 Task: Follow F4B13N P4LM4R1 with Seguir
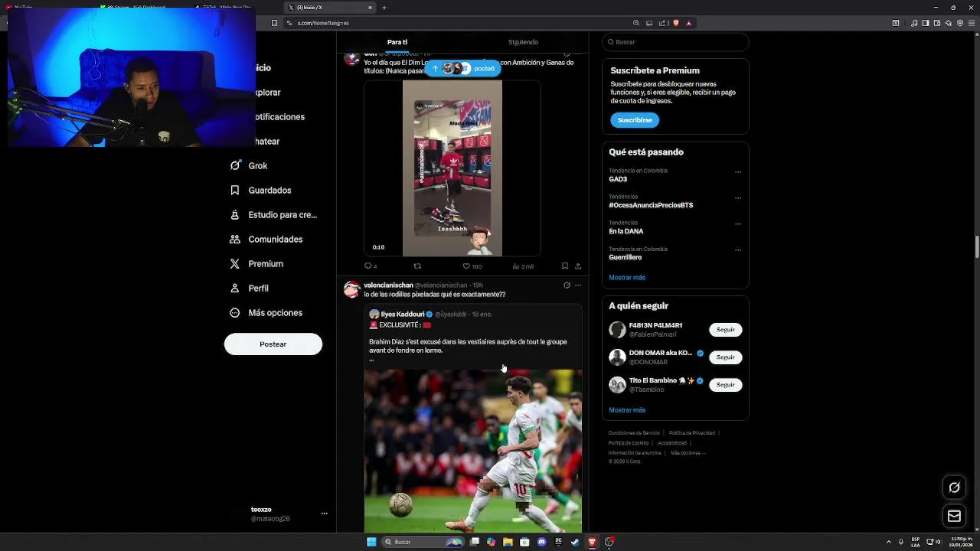click(x=725, y=330)
